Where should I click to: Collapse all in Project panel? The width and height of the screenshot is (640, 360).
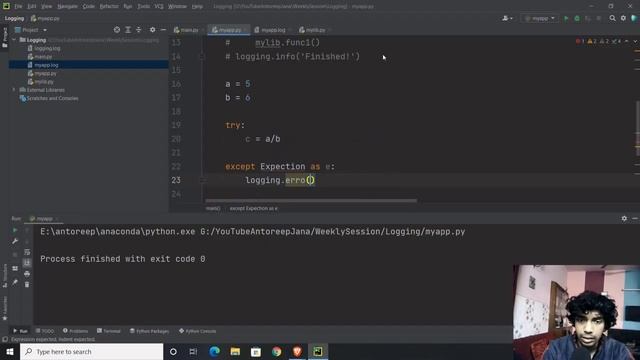pyautogui.click(x=138, y=30)
